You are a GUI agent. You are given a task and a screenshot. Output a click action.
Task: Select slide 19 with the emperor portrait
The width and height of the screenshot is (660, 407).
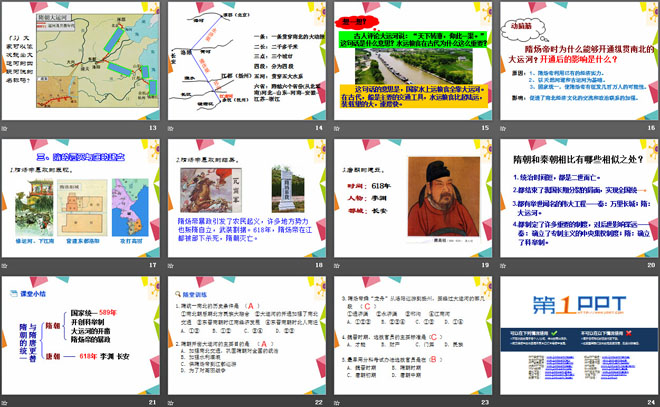click(x=413, y=198)
